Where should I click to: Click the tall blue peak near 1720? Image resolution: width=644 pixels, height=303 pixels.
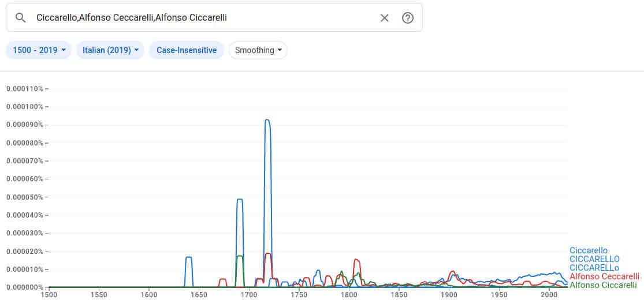267,120
